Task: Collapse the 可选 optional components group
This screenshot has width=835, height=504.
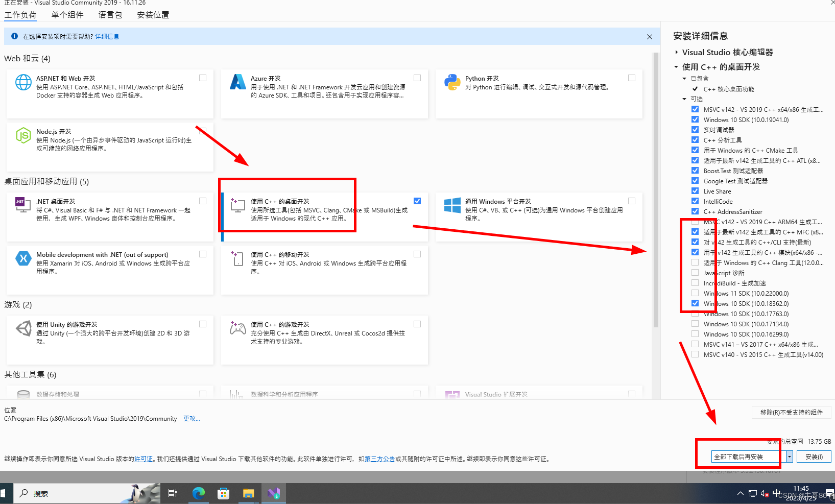Action: click(684, 99)
